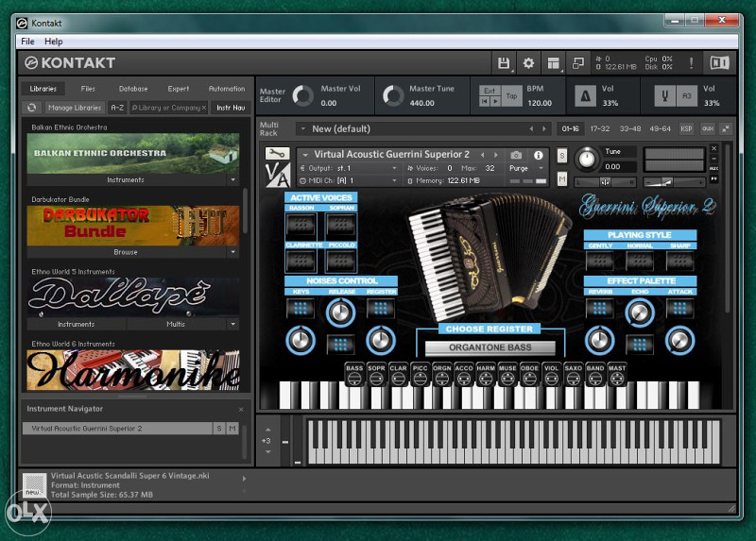Select next instrument preset arrow

(495, 155)
